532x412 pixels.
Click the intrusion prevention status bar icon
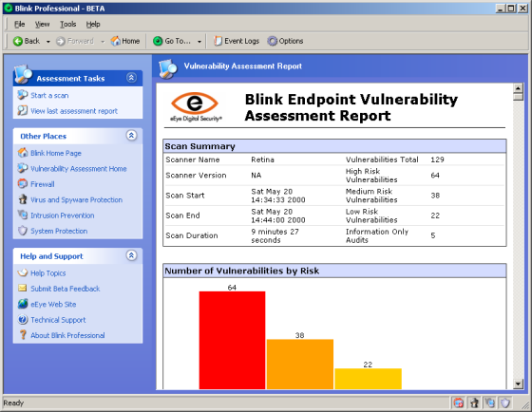489,403
